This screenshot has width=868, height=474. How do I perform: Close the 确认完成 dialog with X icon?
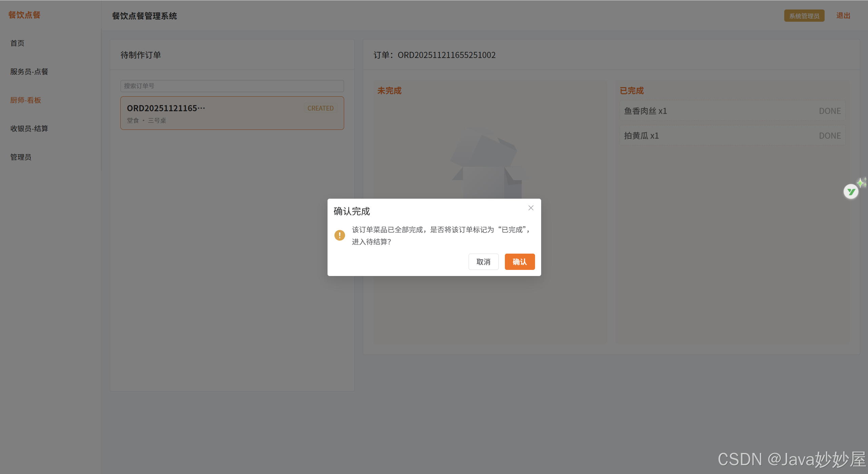(531, 208)
